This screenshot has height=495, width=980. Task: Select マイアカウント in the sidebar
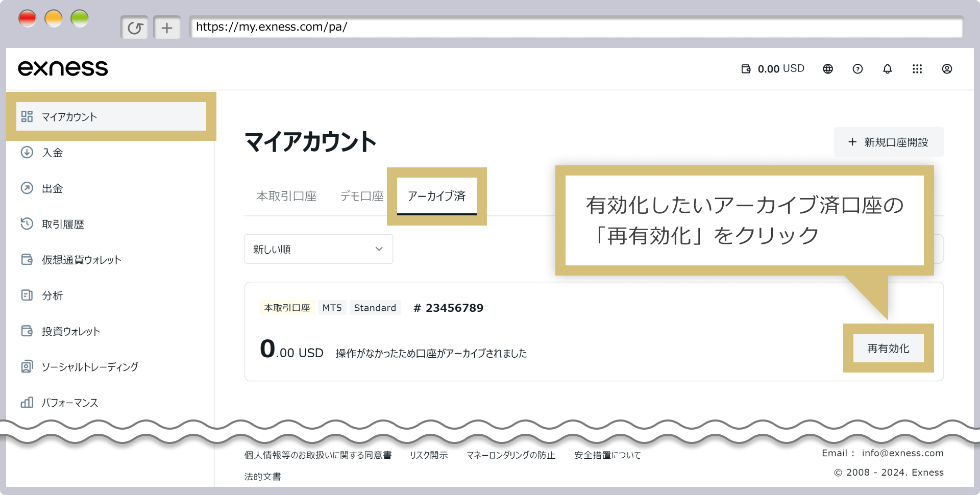click(111, 116)
